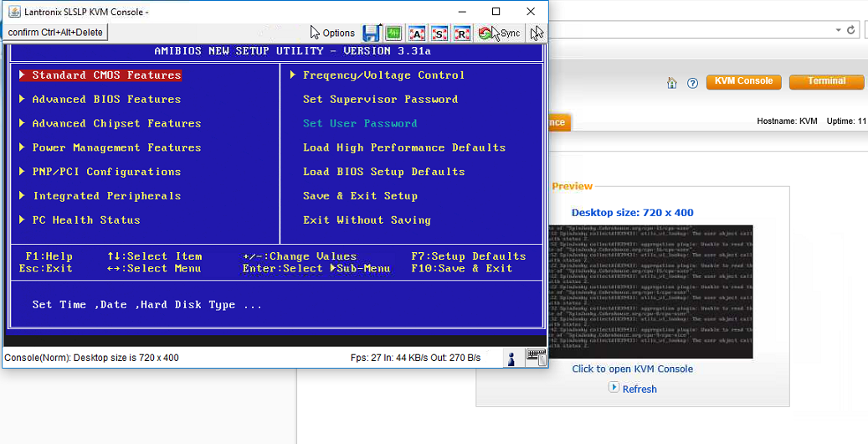Viewport: 868px width, 444px height.
Task: Click the Java icon in the title bar
Action: 14,12
